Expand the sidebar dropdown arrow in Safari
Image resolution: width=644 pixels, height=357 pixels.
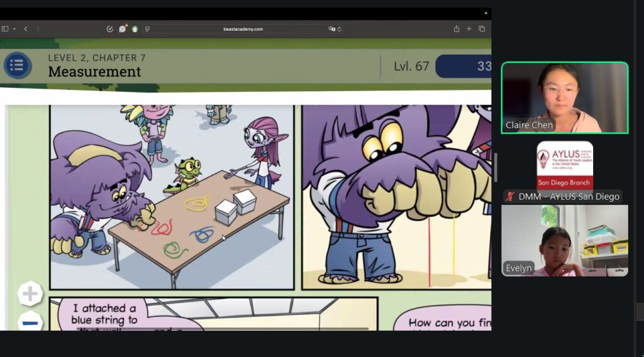point(14,29)
